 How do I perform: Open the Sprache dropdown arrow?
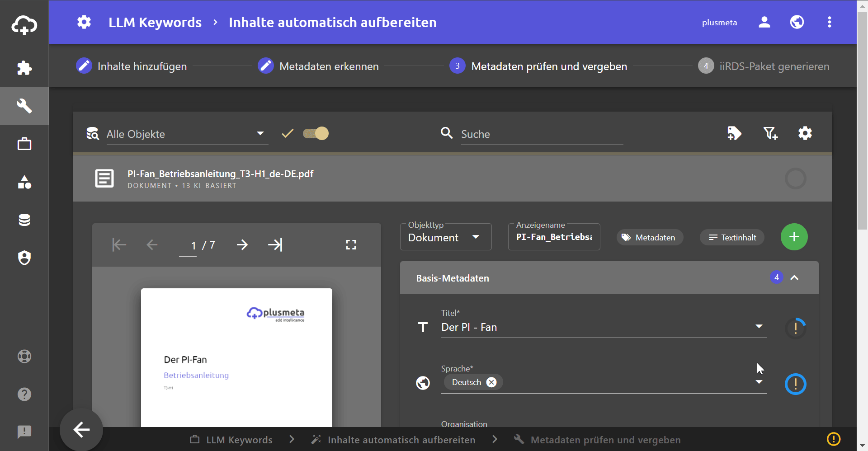coord(759,382)
